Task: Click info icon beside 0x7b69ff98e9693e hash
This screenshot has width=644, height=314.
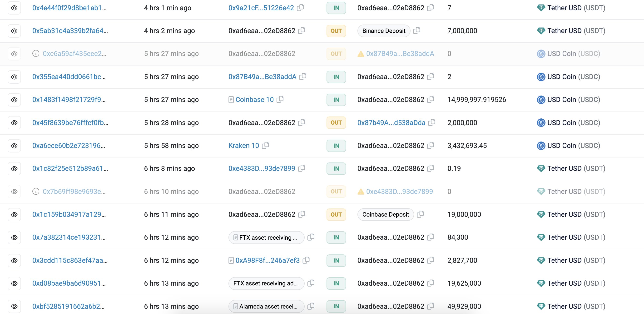Action: 36,191
